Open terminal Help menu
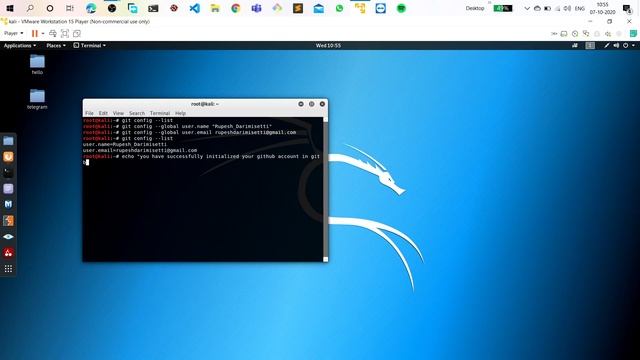The image size is (640, 360). pyautogui.click(x=180, y=113)
